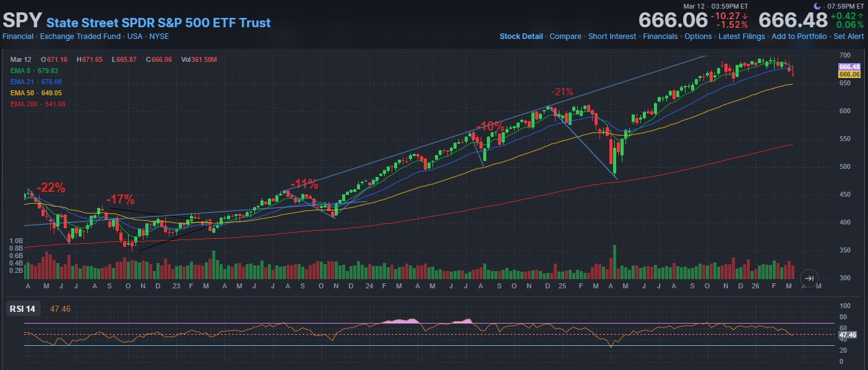
Task: Click the -22% drawdown annotation
Action: [51, 187]
